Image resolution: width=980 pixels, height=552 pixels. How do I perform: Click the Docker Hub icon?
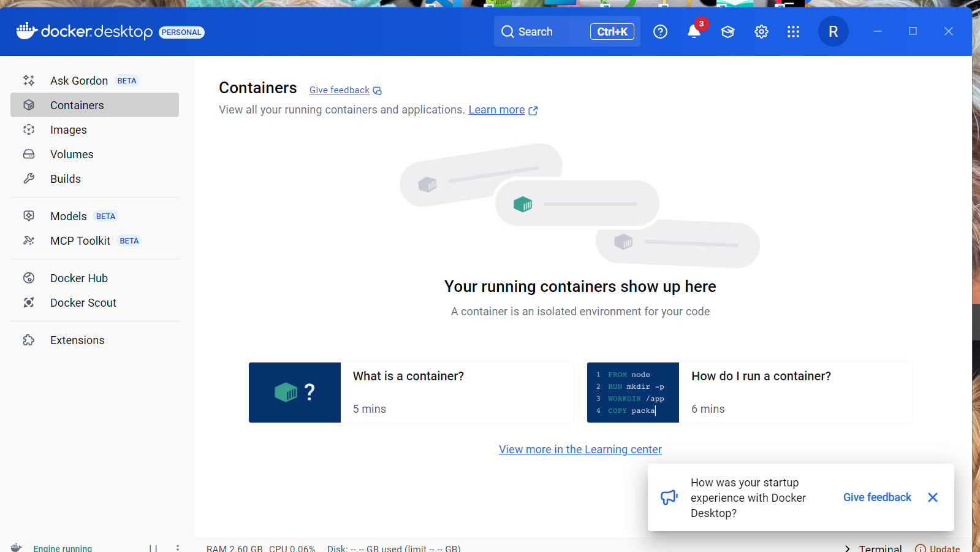tap(29, 278)
